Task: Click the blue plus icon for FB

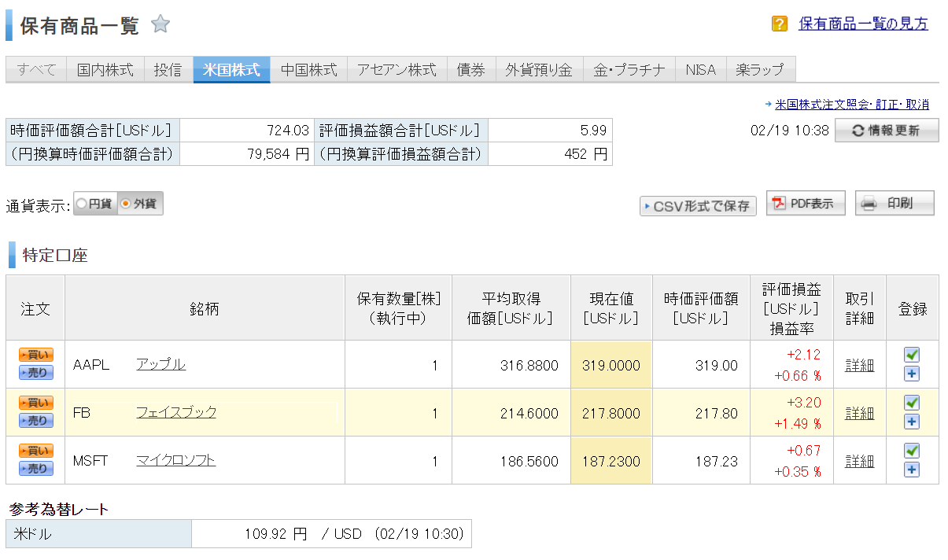Action: (x=912, y=421)
